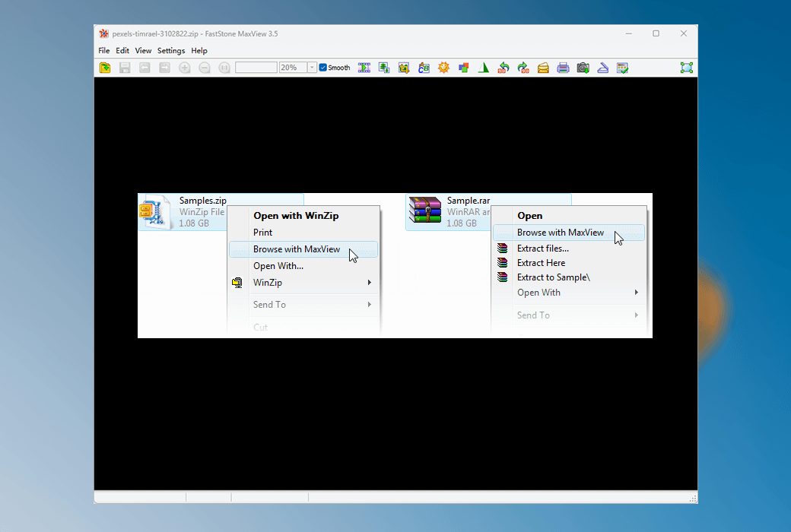Click the displayed context menu image
The image size is (791, 532).
pyautogui.click(x=395, y=265)
